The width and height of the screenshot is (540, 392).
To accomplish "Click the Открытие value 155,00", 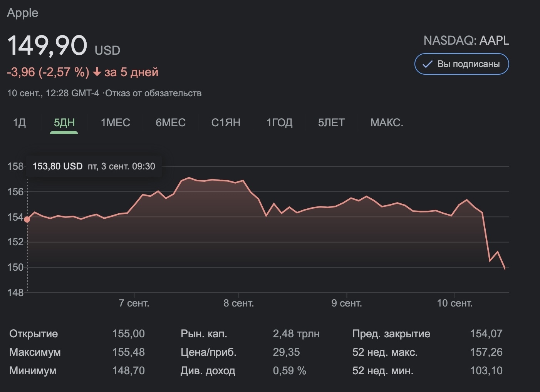I will coord(128,333).
